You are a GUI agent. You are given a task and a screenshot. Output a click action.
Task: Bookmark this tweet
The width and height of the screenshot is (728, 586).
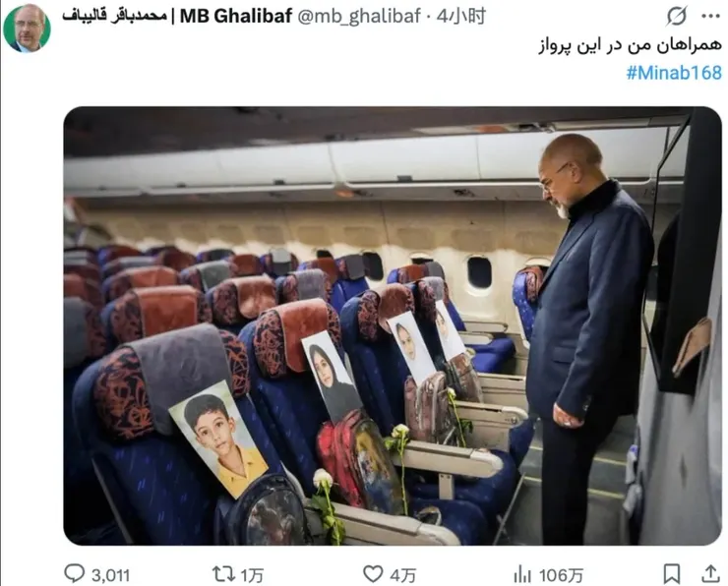[671, 574]
